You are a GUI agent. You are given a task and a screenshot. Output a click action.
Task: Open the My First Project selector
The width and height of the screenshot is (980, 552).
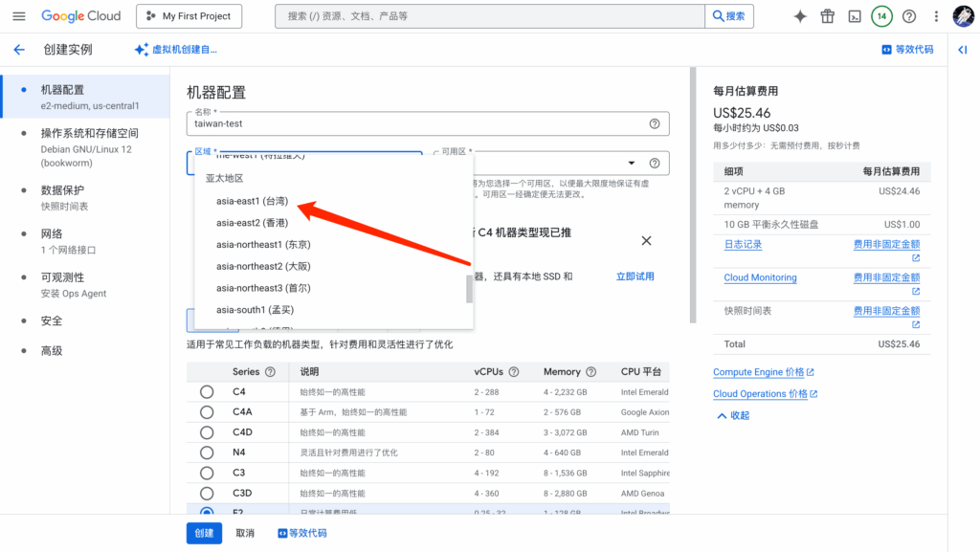click(189, 16)
